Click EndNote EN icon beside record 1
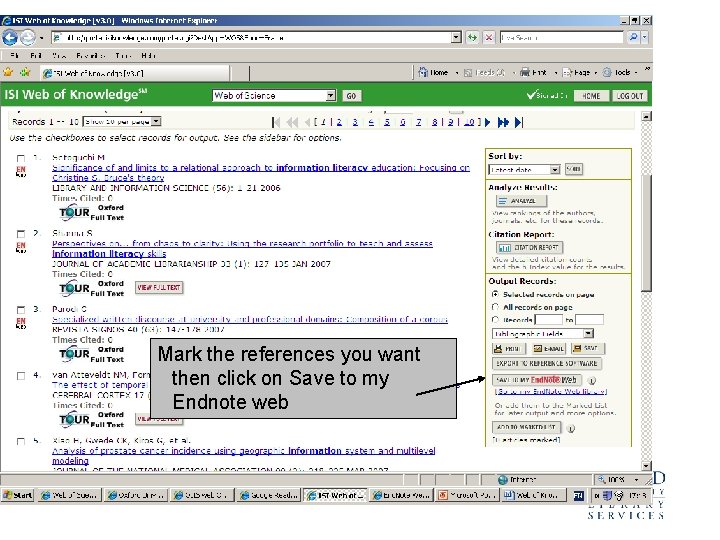The image size is (720, 540). 21,171
